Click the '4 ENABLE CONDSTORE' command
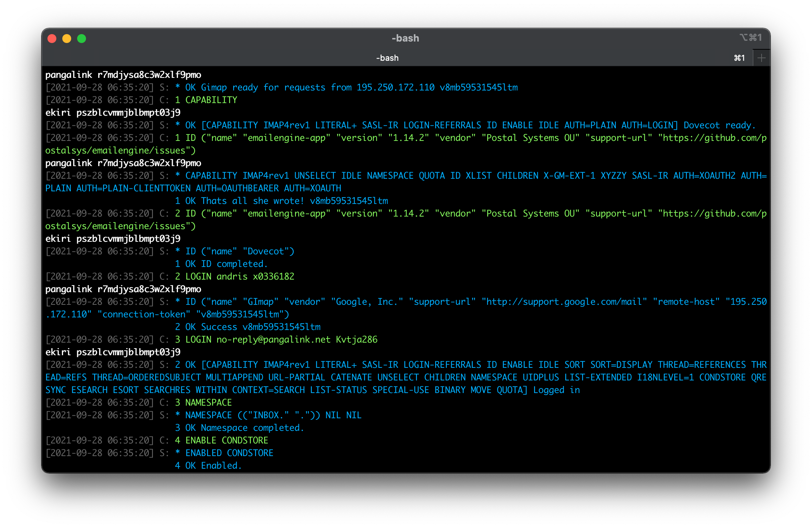 221,440
